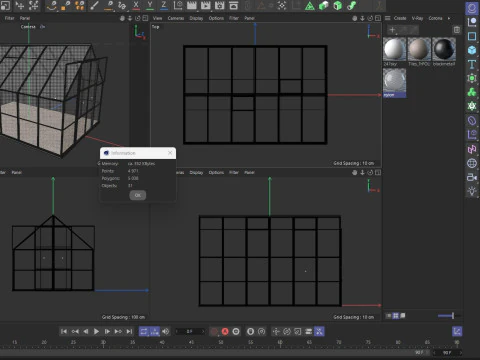Maximize the perspective viewport toggle icon
480x360 pixels.
click(x=145, y=18)
